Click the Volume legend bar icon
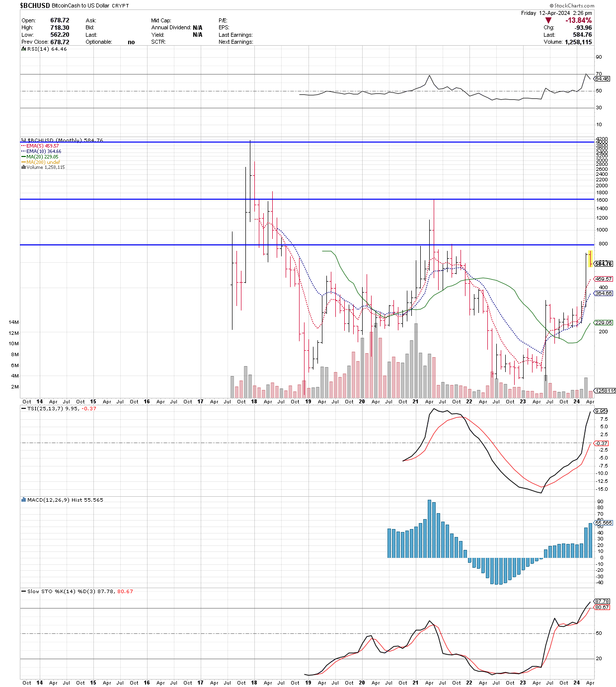The width and height of the screenshot is (616, 687). click(23, 167)
